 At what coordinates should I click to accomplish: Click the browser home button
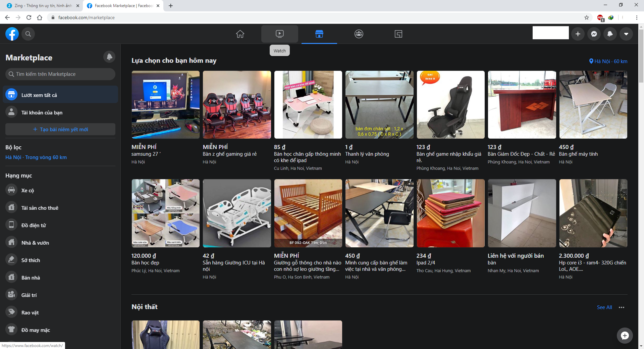[x=40, y=17]
